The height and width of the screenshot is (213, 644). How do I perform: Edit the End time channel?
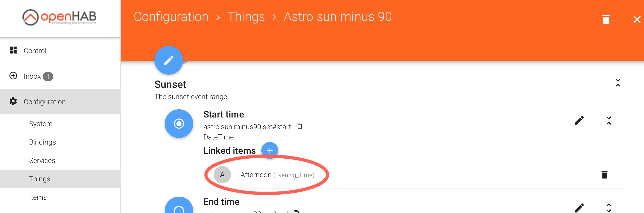579,208
